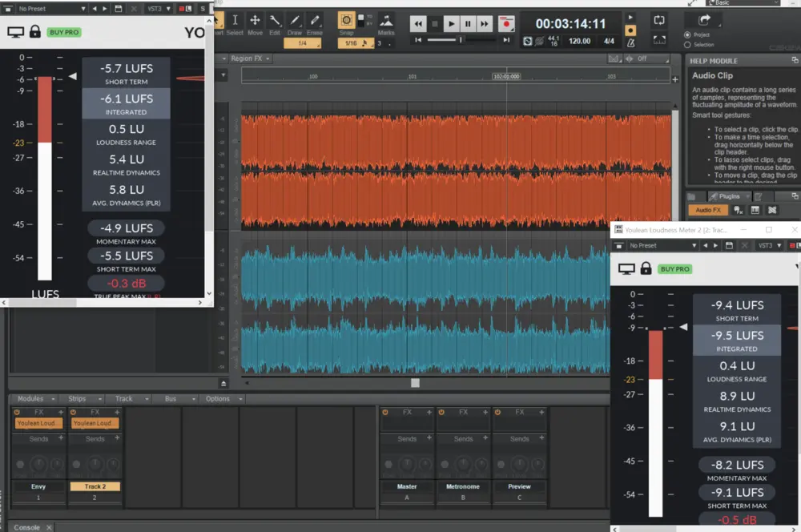Image resolution: width=801 pixels, height=532 pixels.
Task: Toggle the audio engine on/off button
Action: tap(527, 42)
